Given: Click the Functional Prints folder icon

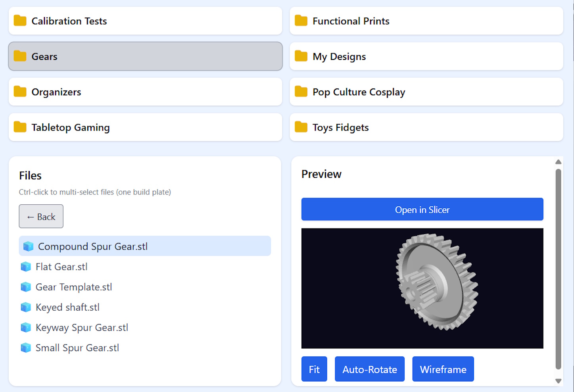Looking at the screenshot, I should pyautogui.click(x=301, y=21).
